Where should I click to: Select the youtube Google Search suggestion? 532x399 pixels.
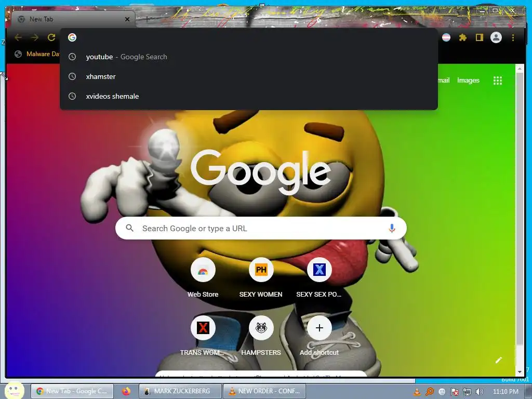pos(249,57)
